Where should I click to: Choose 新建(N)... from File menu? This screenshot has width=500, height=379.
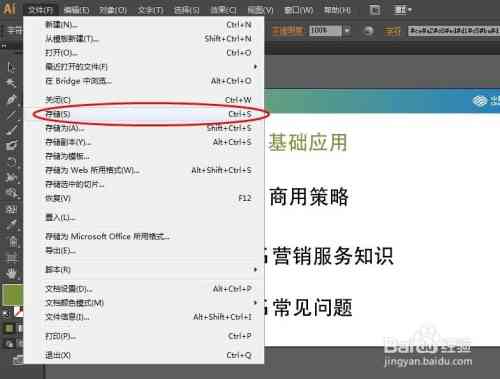144,25
